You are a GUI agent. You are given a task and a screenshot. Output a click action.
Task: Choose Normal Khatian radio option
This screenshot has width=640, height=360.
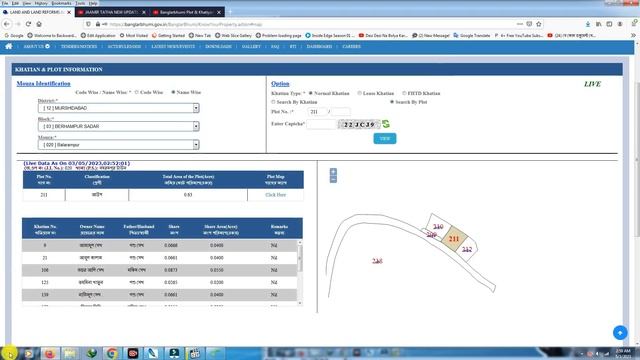311,93
